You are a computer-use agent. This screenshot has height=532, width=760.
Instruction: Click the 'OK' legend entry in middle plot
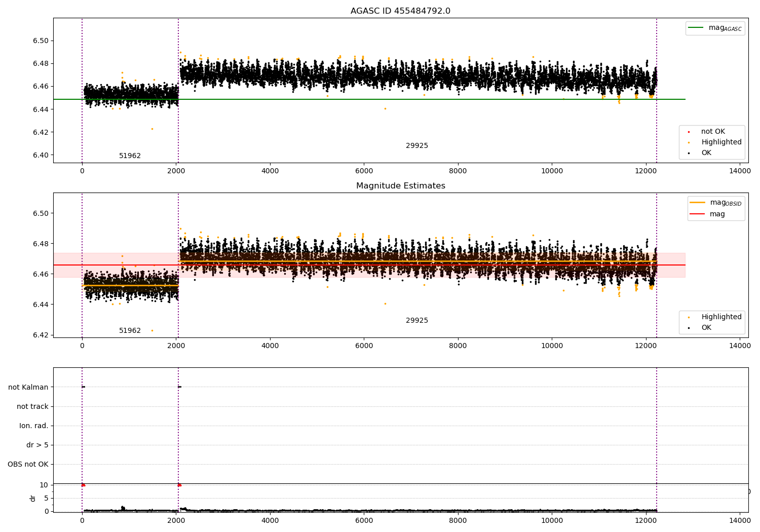706,328
